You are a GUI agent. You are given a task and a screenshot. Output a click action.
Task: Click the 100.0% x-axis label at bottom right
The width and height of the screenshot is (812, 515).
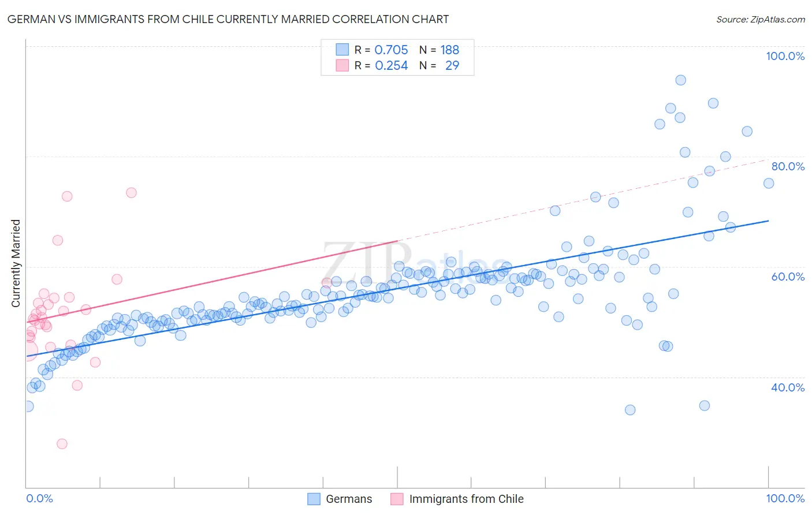[x=785, y=498]
